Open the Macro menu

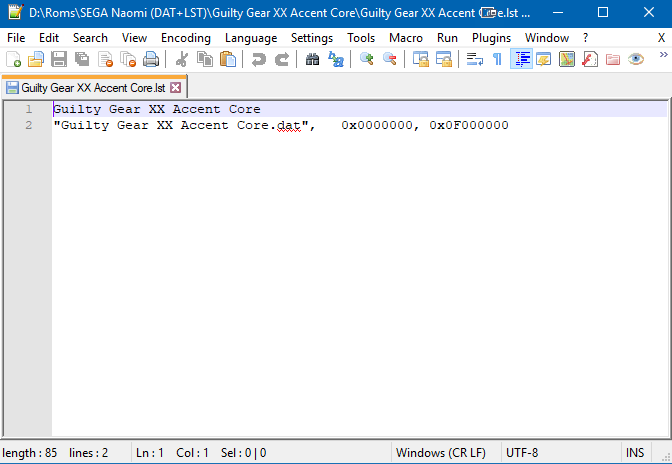coord(405,38)
